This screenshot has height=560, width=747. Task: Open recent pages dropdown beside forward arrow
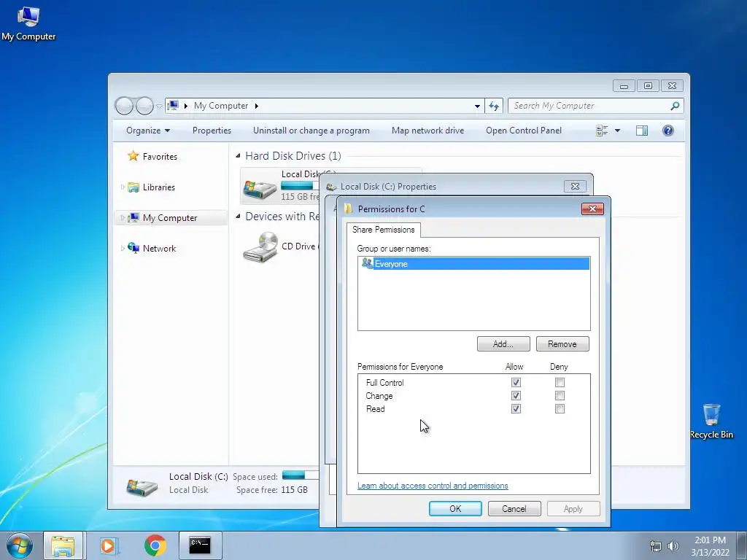[159, 106]
